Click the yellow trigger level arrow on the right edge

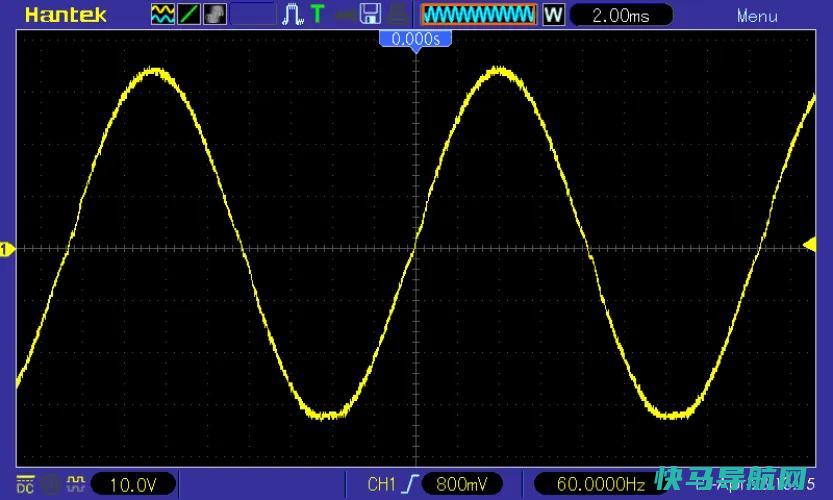pyautogui.click(x=810, y=244)
